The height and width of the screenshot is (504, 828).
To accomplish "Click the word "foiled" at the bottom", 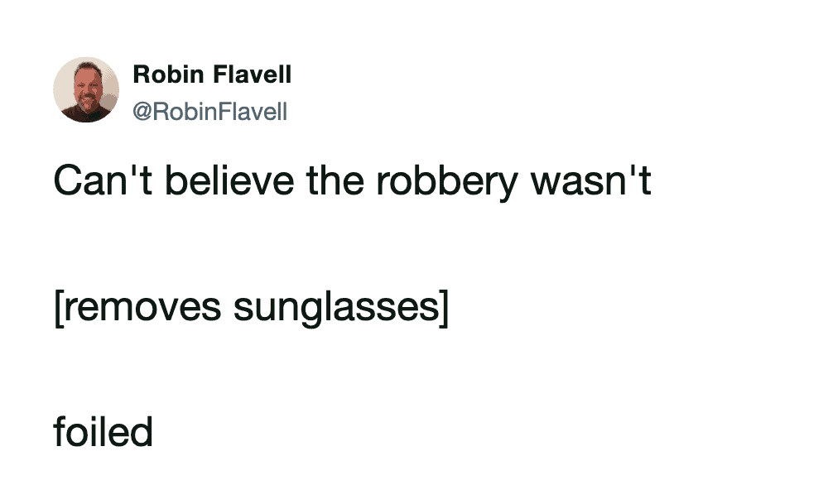I will 103,432.
